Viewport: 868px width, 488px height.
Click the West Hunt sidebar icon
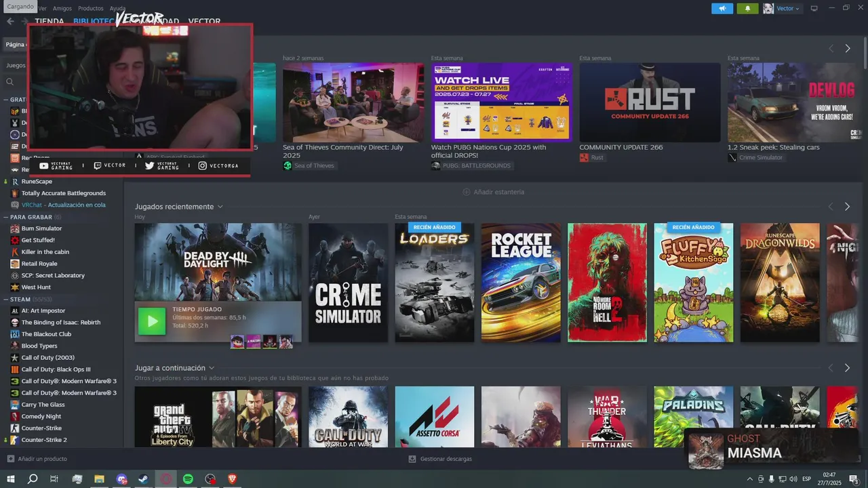pyautogui.click(x=15, y=287)
